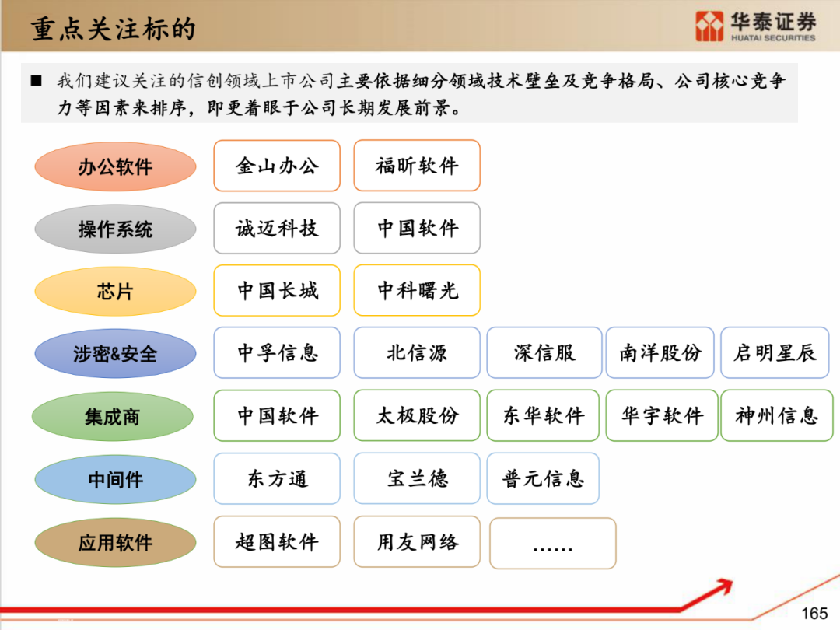Select the 集成商 category oval
840x630 pixels.
pyautogui.click(x=113, y=416)
